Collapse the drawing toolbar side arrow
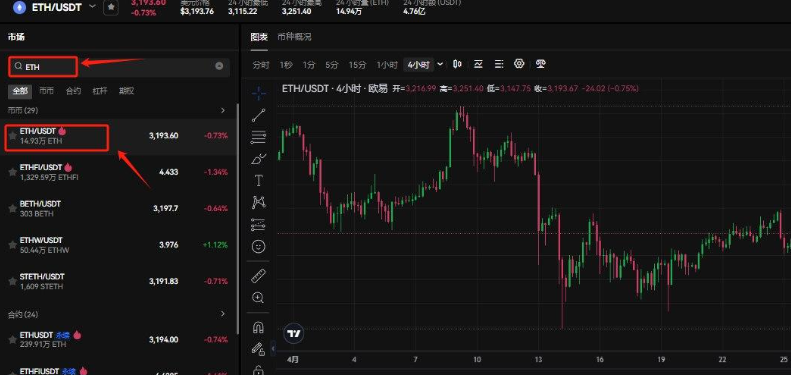Screen dimensions: 791x375 pos(273,348)
